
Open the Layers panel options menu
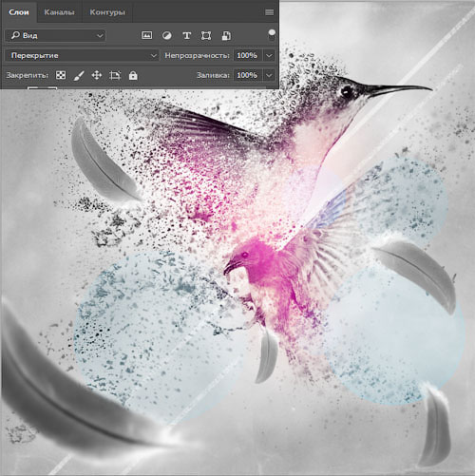[269, 12]
